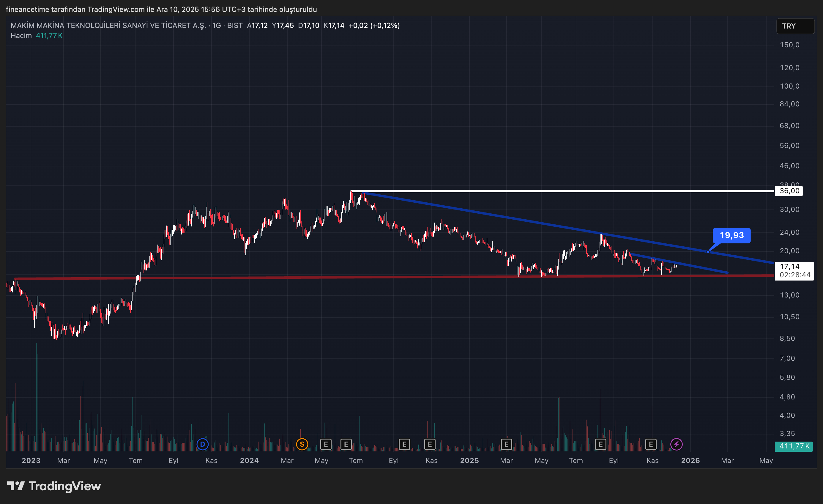
Task: Click the green 411,77K volume axis label
Action: [x=794, y=446]
